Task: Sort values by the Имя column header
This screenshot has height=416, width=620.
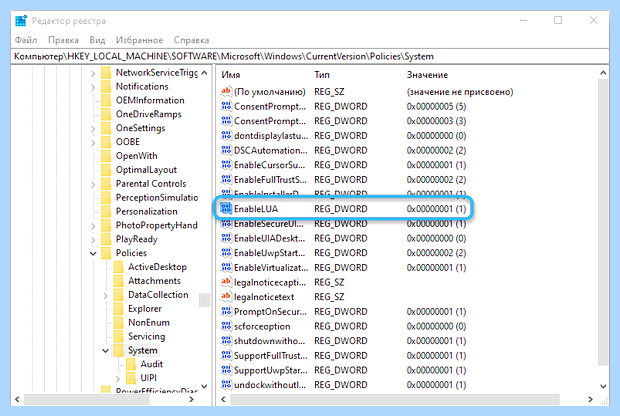Action: (x=231, y=75)
